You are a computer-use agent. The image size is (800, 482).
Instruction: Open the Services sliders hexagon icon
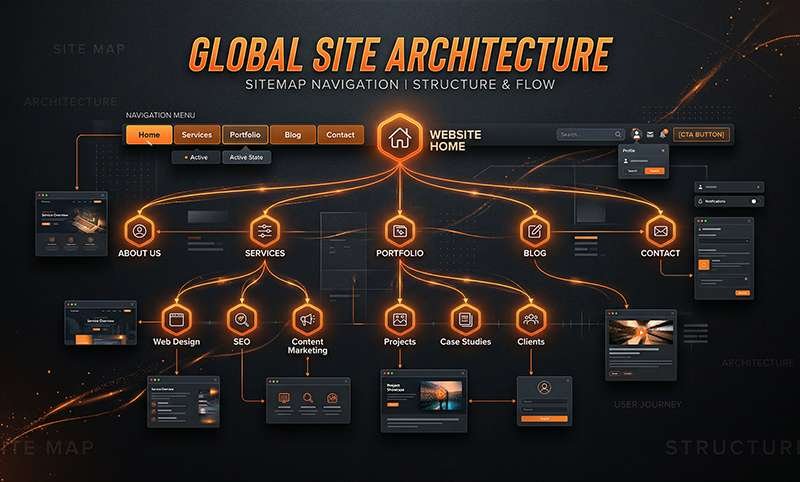pyautogui.click(x=265, y=230)
